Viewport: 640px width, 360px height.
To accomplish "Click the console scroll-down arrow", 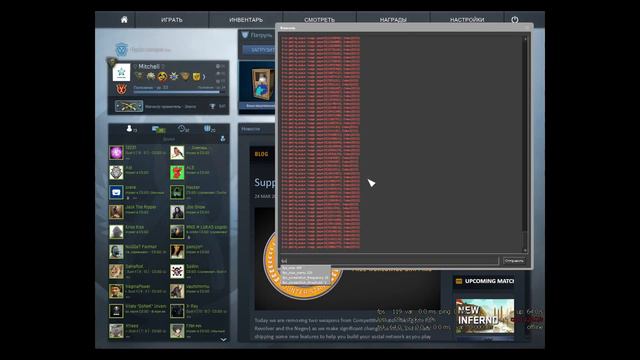I will pyautogui.click(x=525, y=250).
